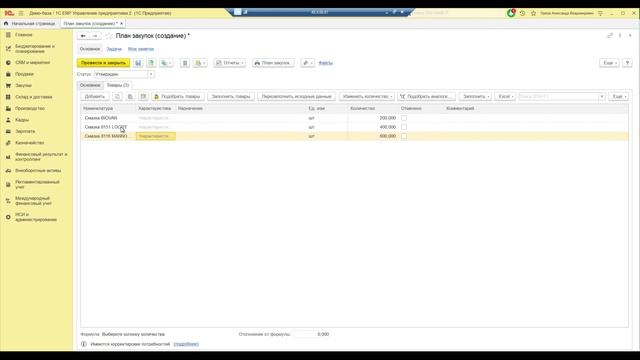Open the yellow-green toolbar dropdown icon
640x360 pixels.
coord(200,63)
